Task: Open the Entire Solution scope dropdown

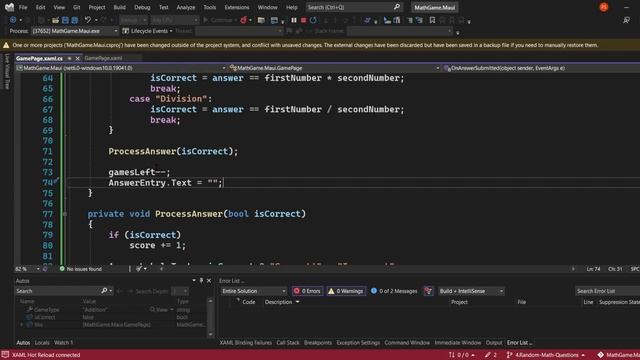Action: [253, 291]
